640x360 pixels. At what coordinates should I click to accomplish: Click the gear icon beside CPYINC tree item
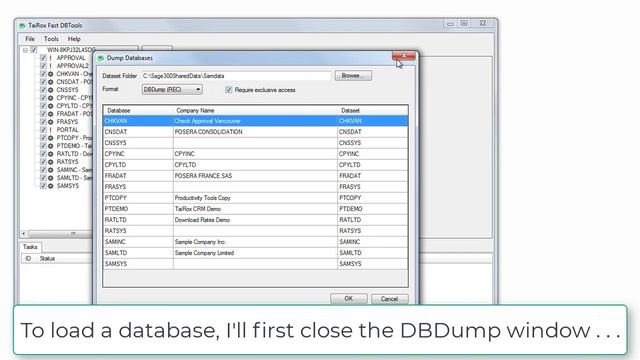pos(51,98)
